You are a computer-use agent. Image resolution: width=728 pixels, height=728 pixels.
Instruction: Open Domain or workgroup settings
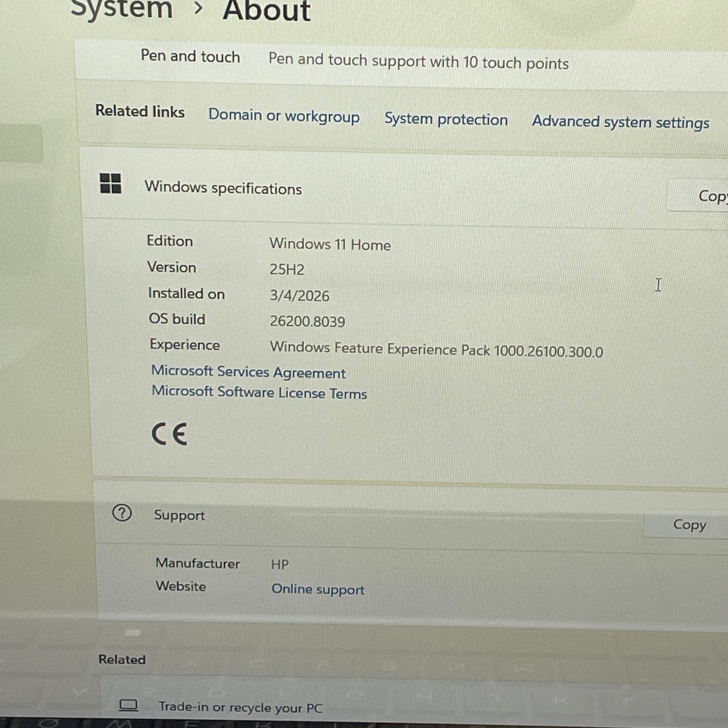tap(284, 116)
